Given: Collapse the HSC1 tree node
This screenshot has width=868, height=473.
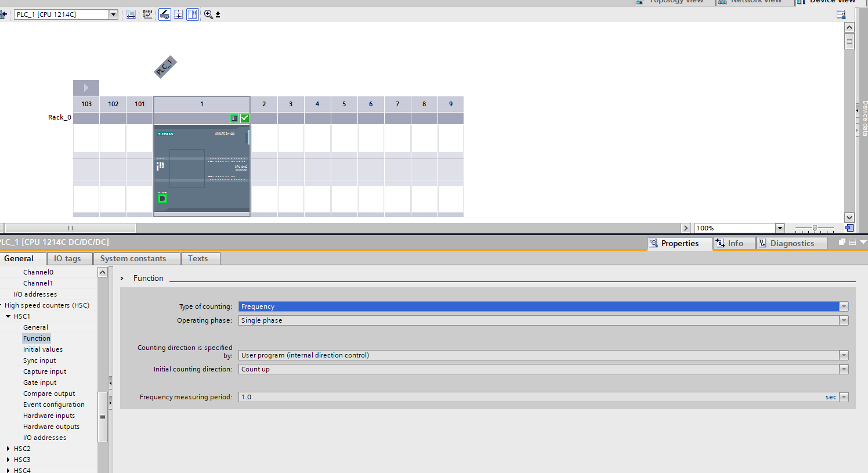Looking at the screenshot, I should point(8,316).
